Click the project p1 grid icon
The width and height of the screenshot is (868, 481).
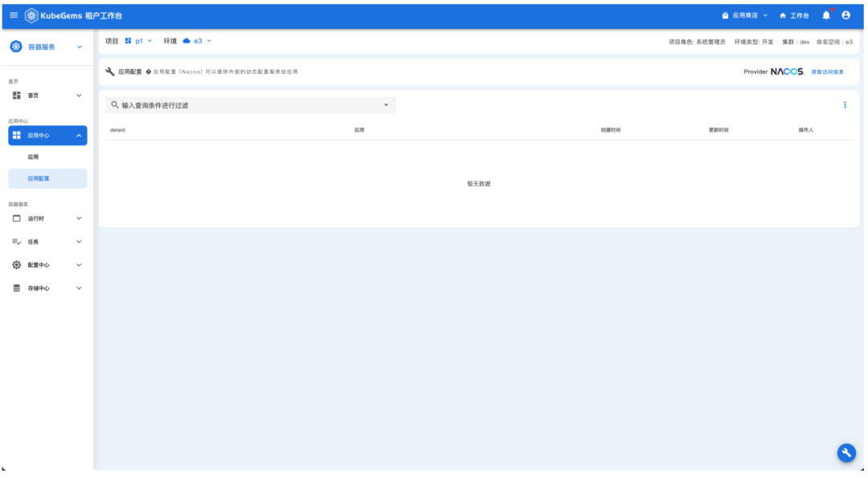[x=128, y=41]
